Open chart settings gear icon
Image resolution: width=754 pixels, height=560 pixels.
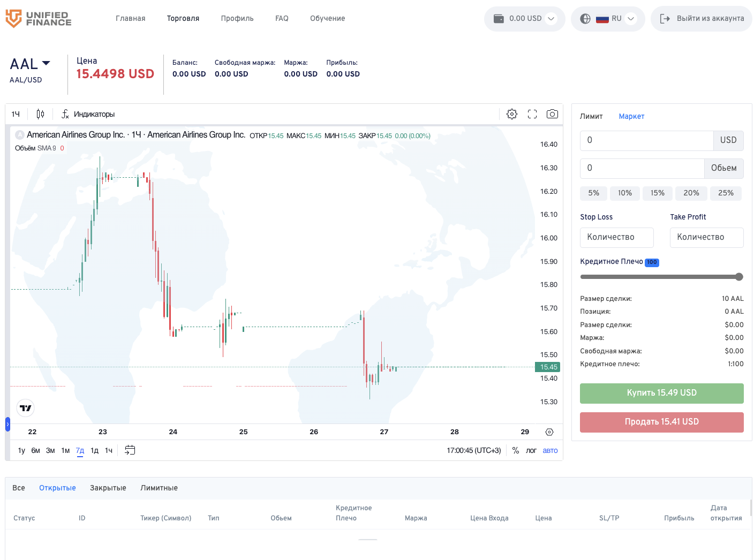coord(512,114)
